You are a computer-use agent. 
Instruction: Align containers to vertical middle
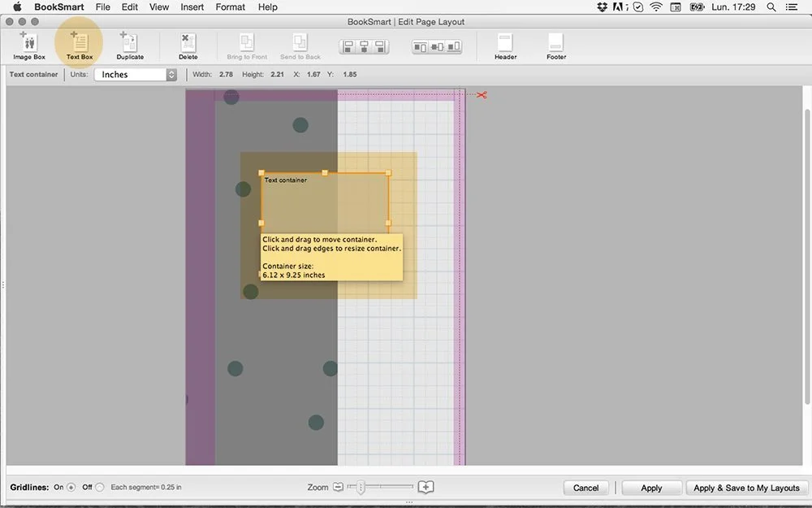point(437,47)
